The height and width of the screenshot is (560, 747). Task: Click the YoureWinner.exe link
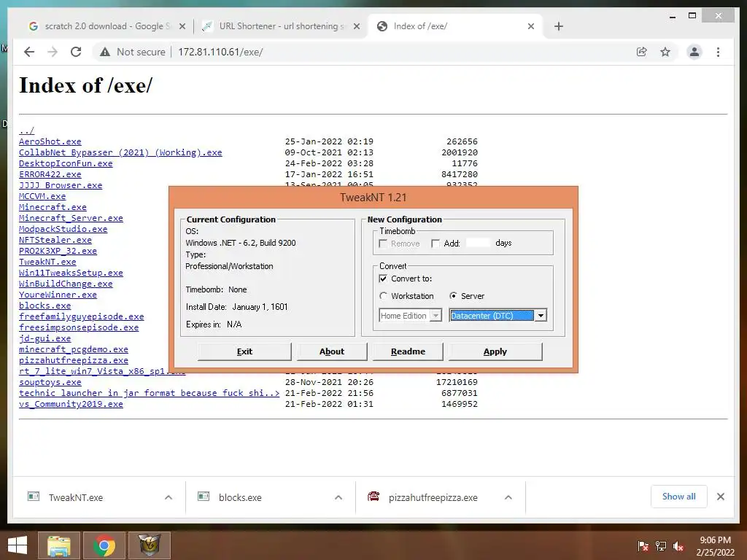pos(58,295)
